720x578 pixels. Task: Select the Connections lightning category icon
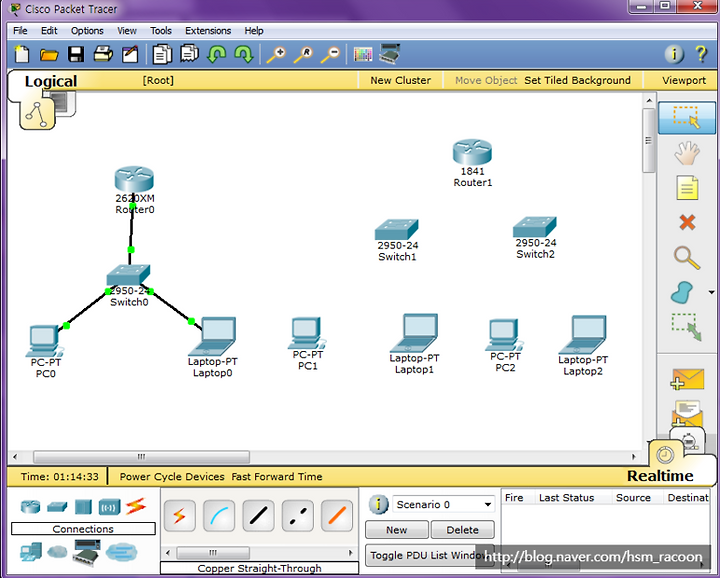(x=135, y=506)
